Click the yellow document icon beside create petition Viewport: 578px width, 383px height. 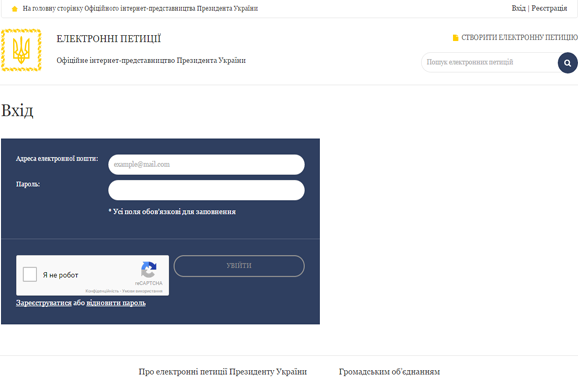(x=456, y=38)
